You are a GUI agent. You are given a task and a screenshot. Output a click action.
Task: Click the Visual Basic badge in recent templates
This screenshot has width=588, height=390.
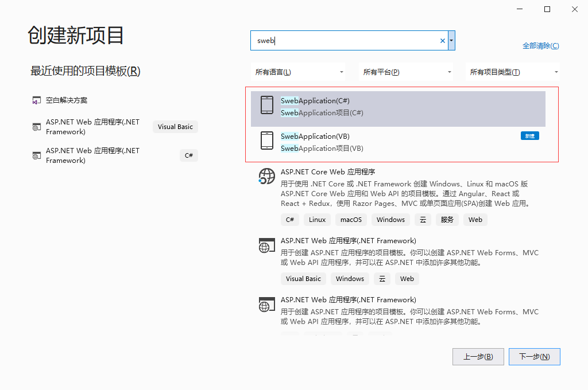pos(175,127)
